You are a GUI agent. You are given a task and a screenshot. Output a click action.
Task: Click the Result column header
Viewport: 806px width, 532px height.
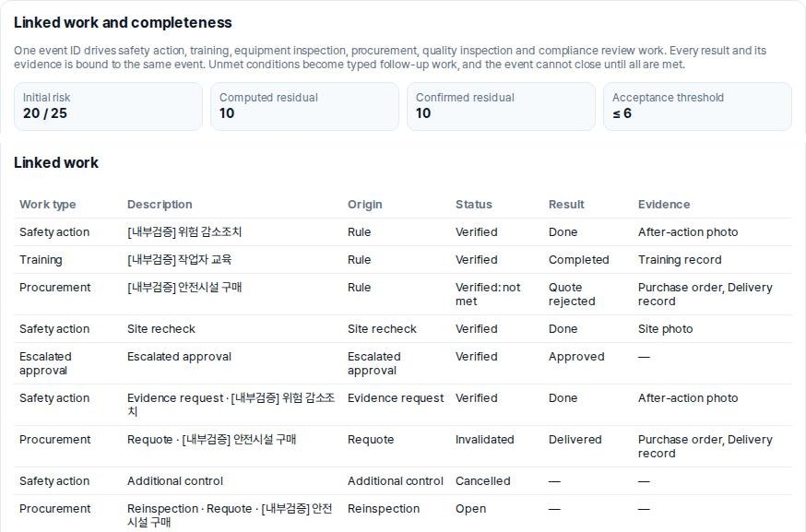tap(566, 205)
